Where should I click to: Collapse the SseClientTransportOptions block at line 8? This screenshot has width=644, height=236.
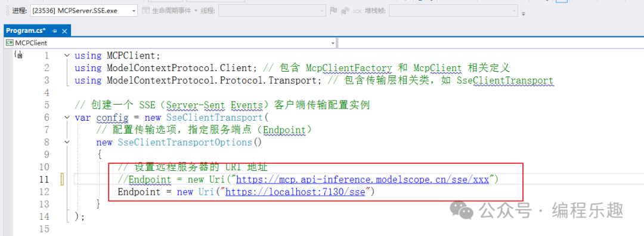pyautogui.click(x=67, y=142)
